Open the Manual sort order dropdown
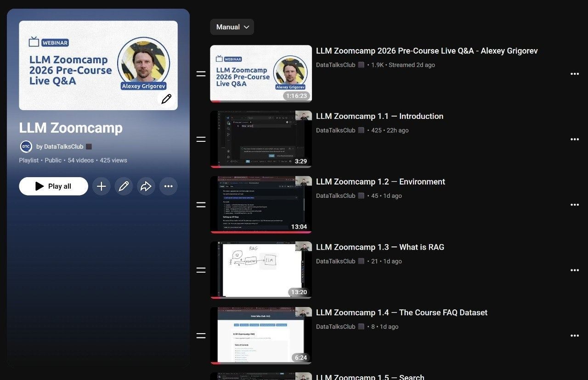This screenshot has width=588, height=380. click(x=232, y=27)
